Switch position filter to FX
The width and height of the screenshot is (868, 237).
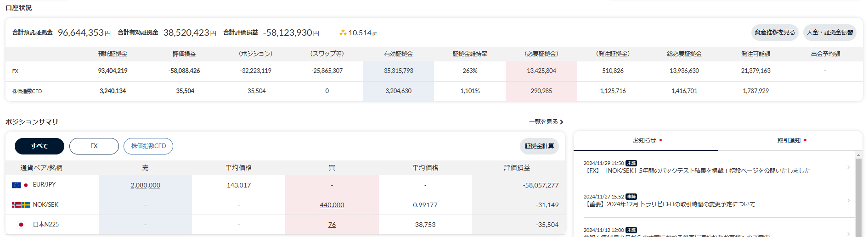94,146
